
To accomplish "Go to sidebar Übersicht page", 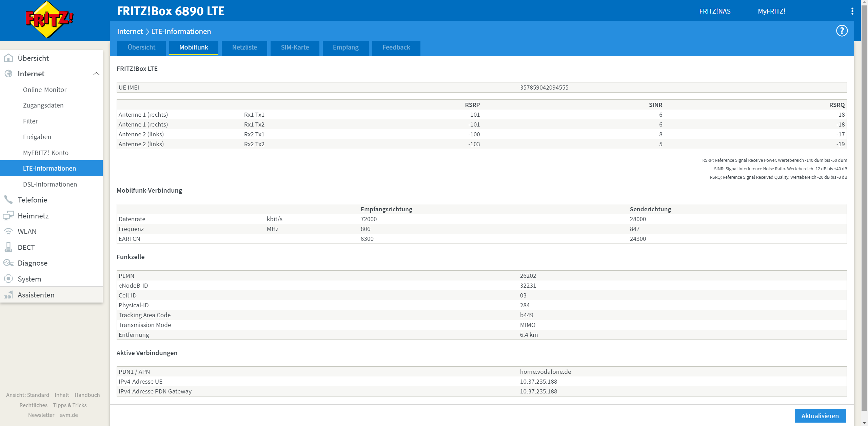I will coord(51,58).
